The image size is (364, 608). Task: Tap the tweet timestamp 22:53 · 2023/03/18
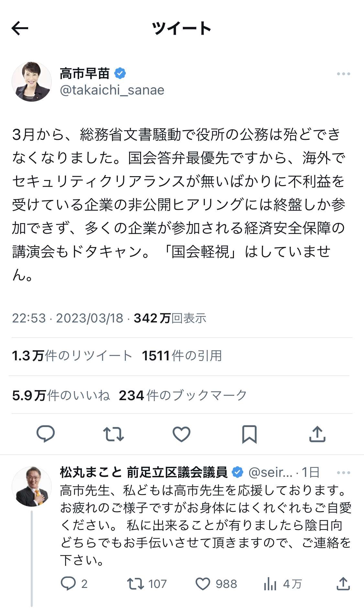coord(68,318)
